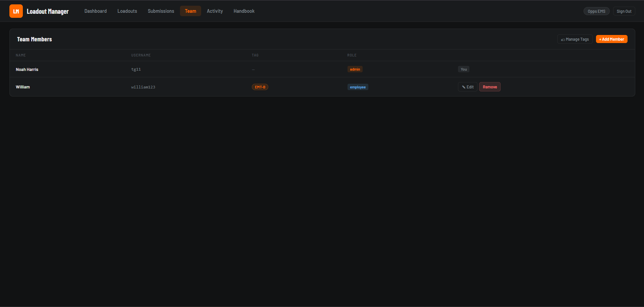
Task: Remove William from the team
Action: pos(490,87)
